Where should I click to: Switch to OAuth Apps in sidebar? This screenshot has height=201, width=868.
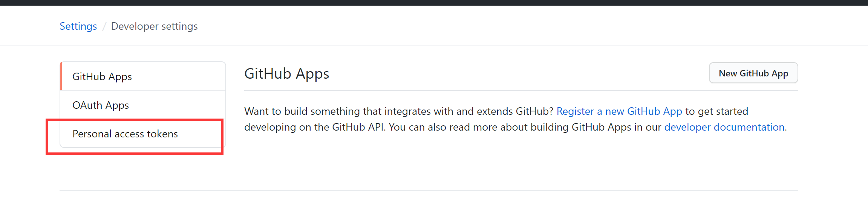(x=101, y=105)
